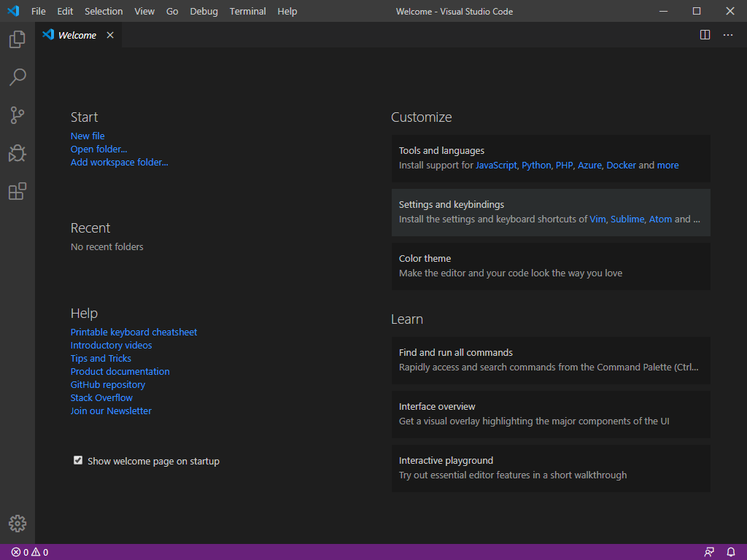Open Printable keyboard cheatsheet link
747x560 pixels.
coord(134,332)
